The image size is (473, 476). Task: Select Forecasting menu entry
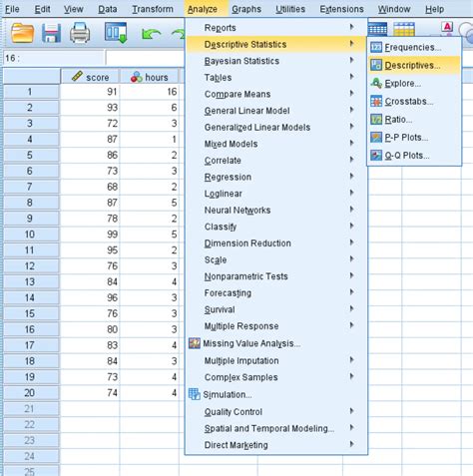pos(276,293)
